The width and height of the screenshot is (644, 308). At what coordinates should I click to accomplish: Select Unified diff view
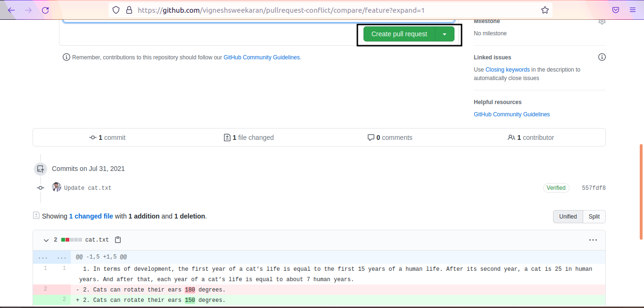click(x=568, y=216)
